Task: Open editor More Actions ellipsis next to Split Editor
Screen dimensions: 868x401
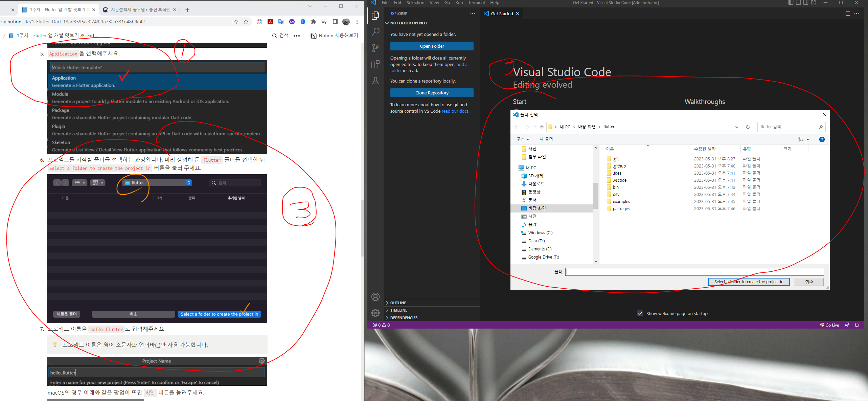Action: (856, 14)
